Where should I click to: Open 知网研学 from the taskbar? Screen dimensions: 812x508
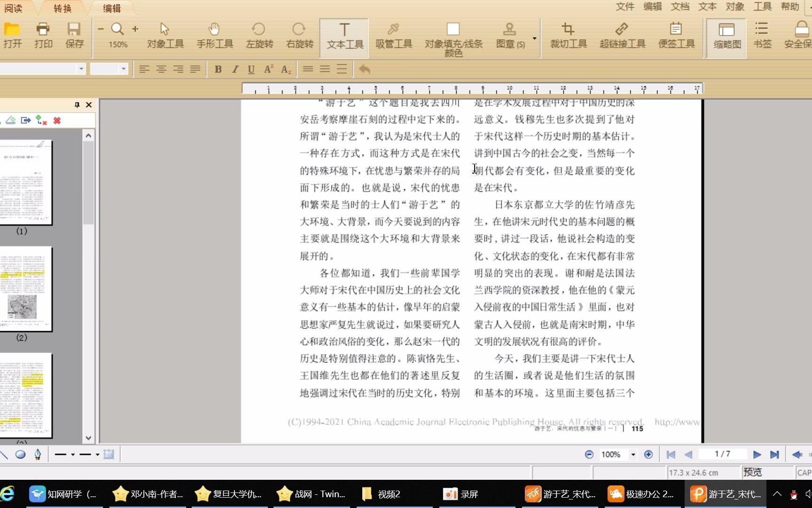(64, 494)
